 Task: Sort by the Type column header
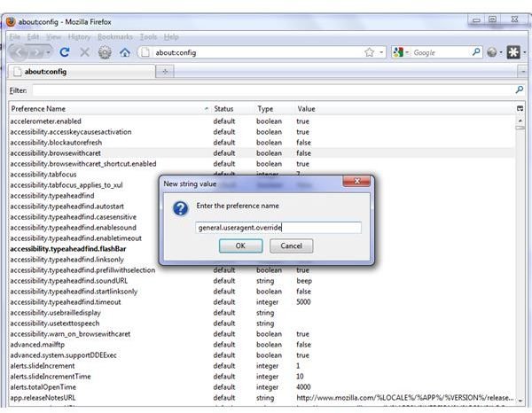pos(275,109)
